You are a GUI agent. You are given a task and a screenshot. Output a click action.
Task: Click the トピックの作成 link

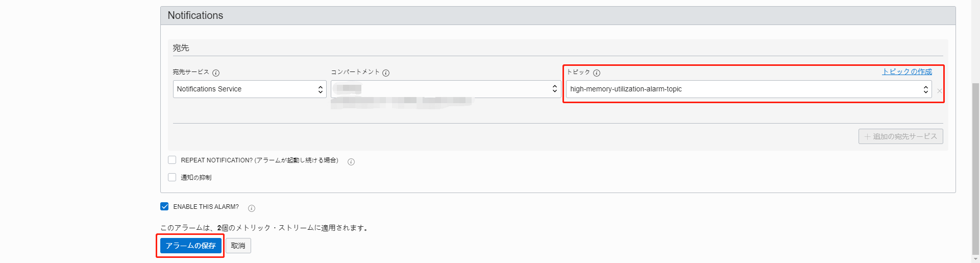click(907, 72)
